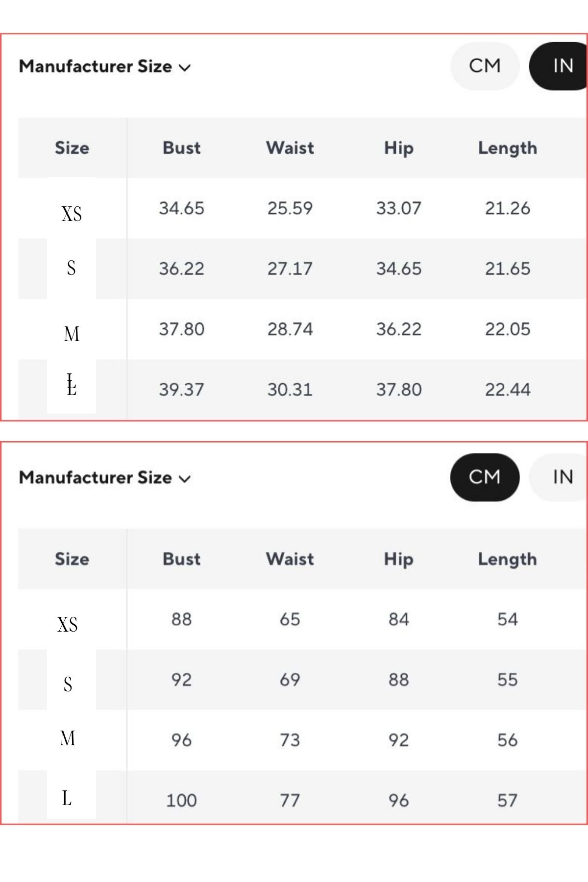This screenshot has width=588, height=882.
Task: Click the Hip column header in lower table
Action: (398, 559)
